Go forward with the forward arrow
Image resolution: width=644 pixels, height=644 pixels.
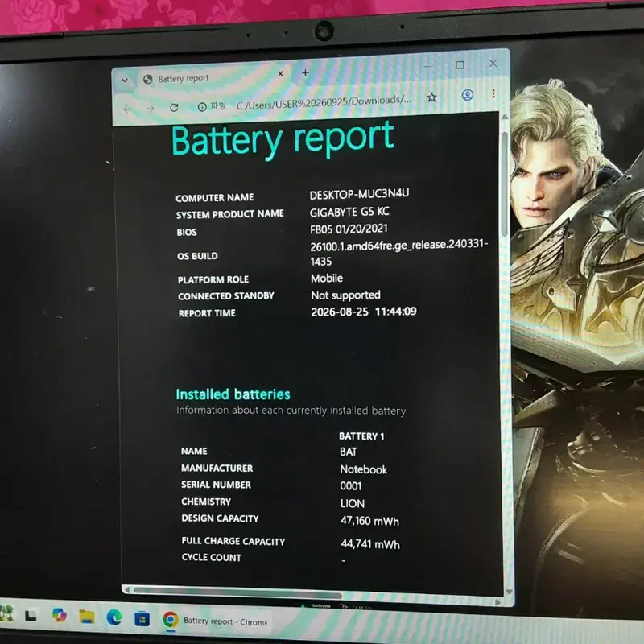(x=151, y=109)
